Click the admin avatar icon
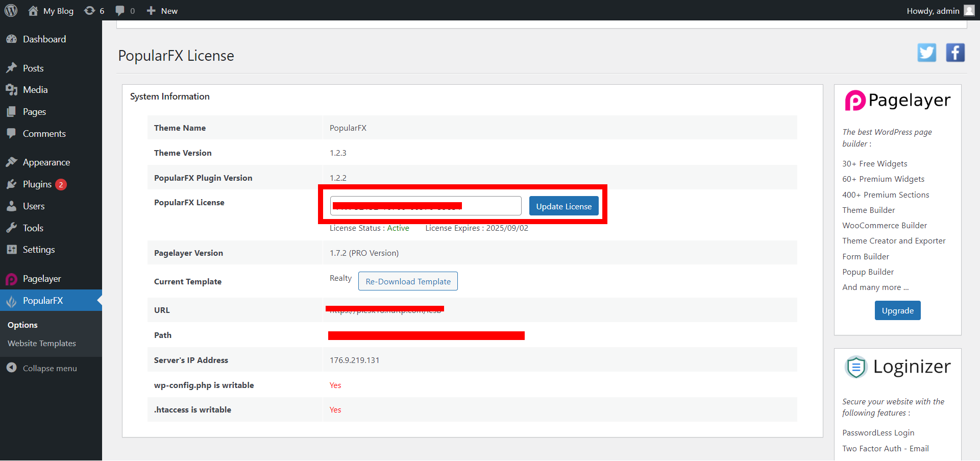Viewport: 980px width, 461px height. (x=969, y=10)
